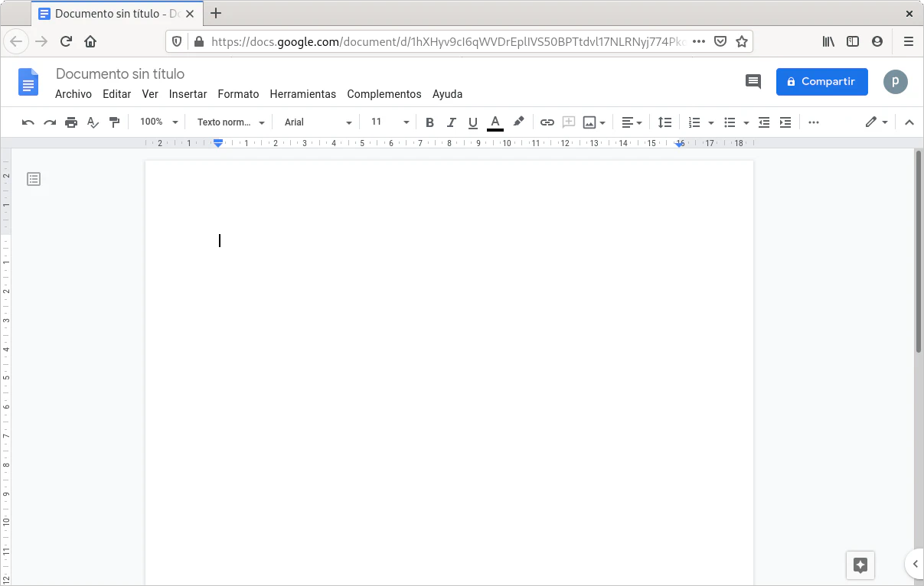Toggle Underline formatting

(x=472, y=122)
